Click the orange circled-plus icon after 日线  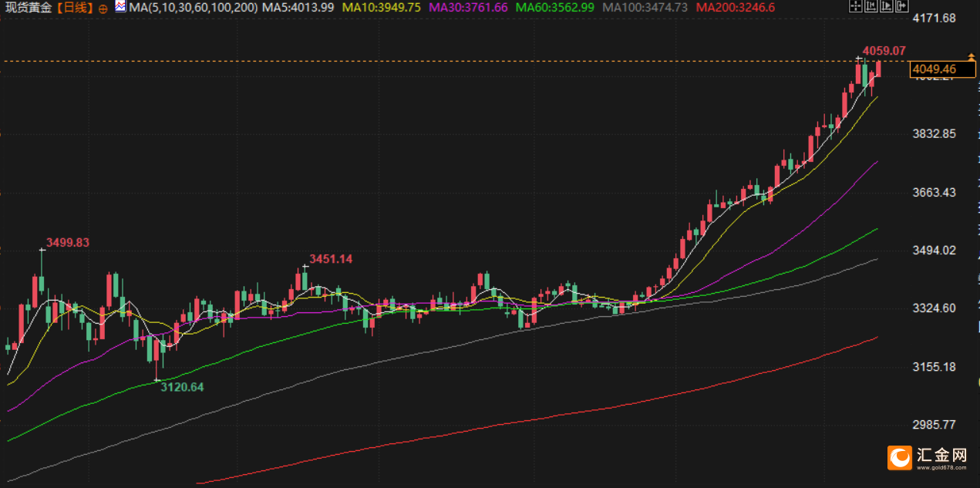(x=103, y=8)
